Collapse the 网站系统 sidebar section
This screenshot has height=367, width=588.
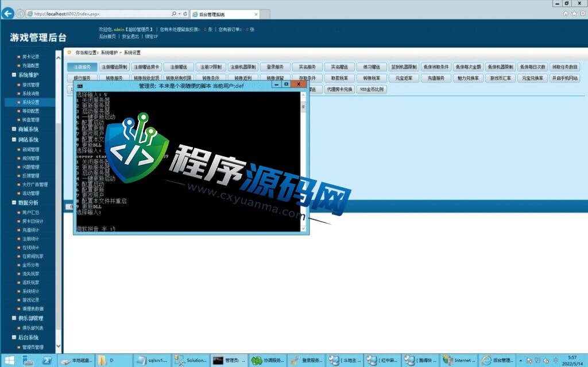point(14,140)
